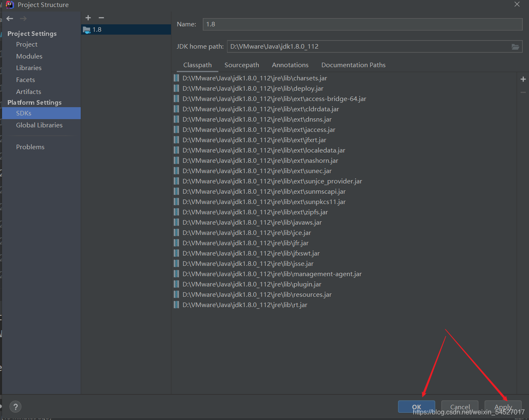This screenshot has width=529, height=420.
Task: Select the rt.jar entry in the classpath list
Action: point(245,305)
